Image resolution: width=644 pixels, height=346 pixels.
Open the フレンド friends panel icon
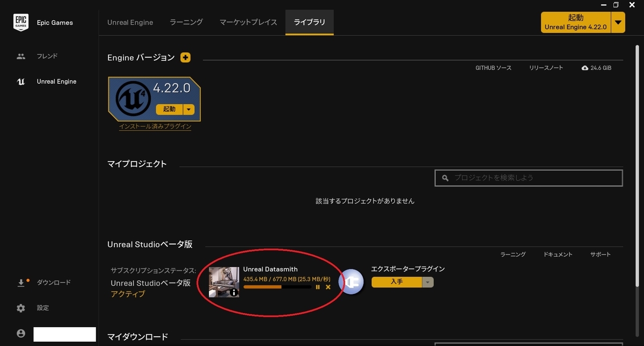[x=20, y=56]
